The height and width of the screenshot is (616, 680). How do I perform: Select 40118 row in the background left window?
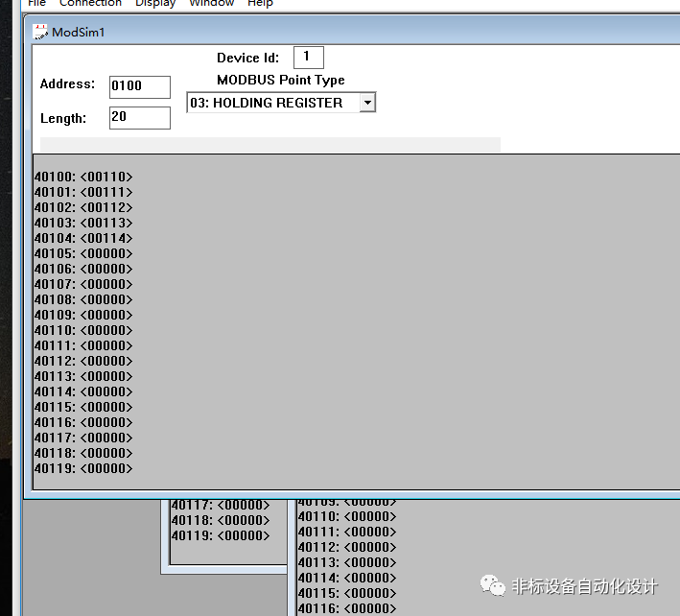[221, 520]
